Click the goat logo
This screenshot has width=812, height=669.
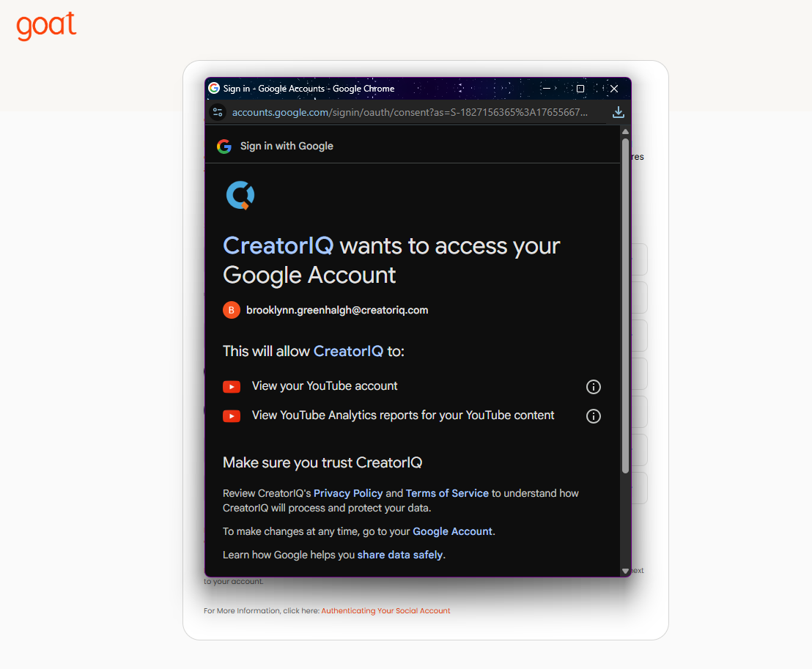point(46,26)
